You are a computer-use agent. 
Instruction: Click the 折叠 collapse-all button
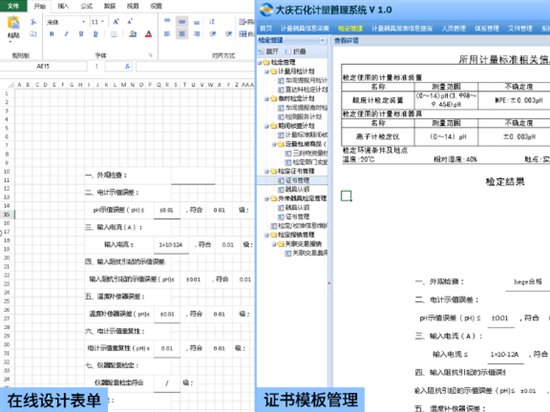[x=295, y=52]
